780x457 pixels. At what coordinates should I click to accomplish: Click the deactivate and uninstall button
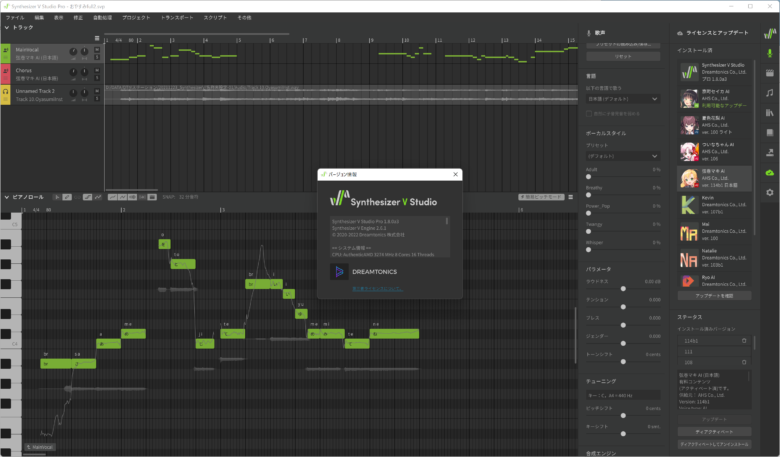point(714,444)
